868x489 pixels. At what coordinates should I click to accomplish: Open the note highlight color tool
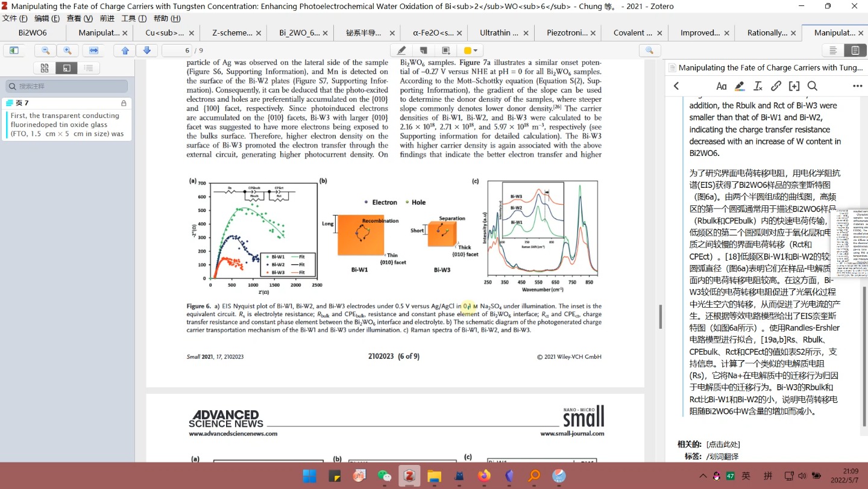coord(740,86)
